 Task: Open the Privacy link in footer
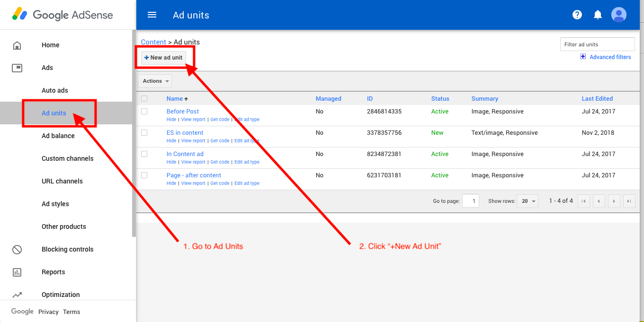[48, 312]
